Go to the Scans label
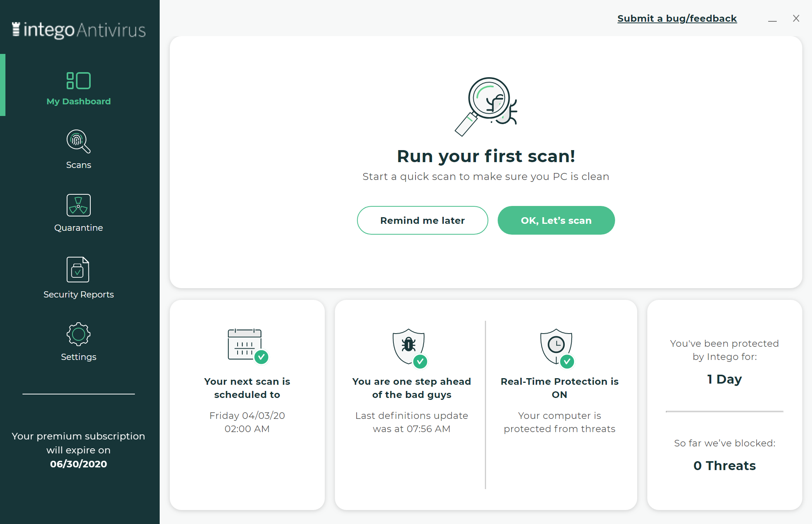 click(x=79, y=165)
